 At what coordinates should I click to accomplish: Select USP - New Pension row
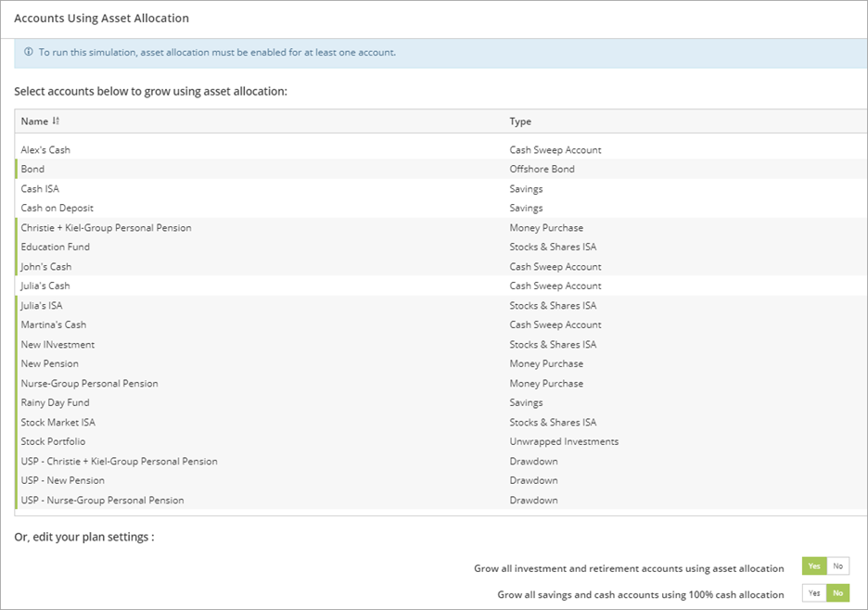62,480
